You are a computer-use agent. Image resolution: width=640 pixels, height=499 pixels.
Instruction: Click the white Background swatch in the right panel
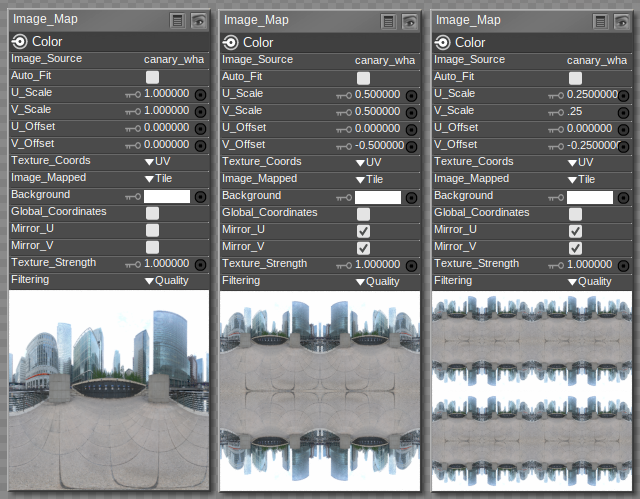pos(590,198)
